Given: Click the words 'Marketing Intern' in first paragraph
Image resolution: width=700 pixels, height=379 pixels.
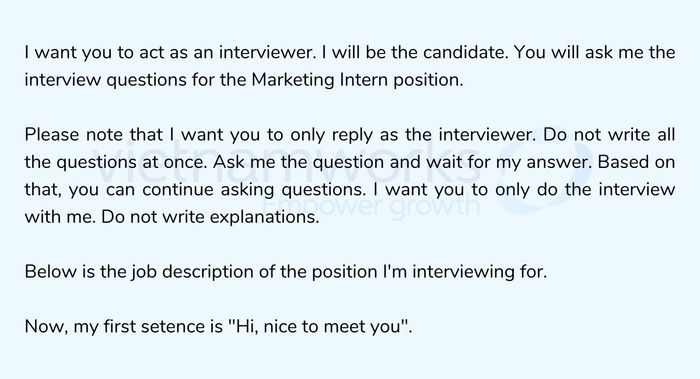Looking at the screenshot, I should (x=320, y=80).
